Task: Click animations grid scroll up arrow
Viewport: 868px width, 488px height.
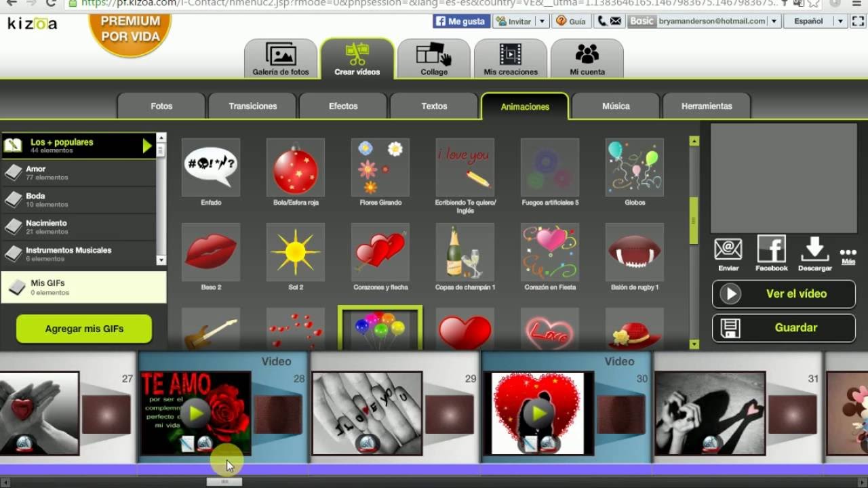Action: point(694,141)
